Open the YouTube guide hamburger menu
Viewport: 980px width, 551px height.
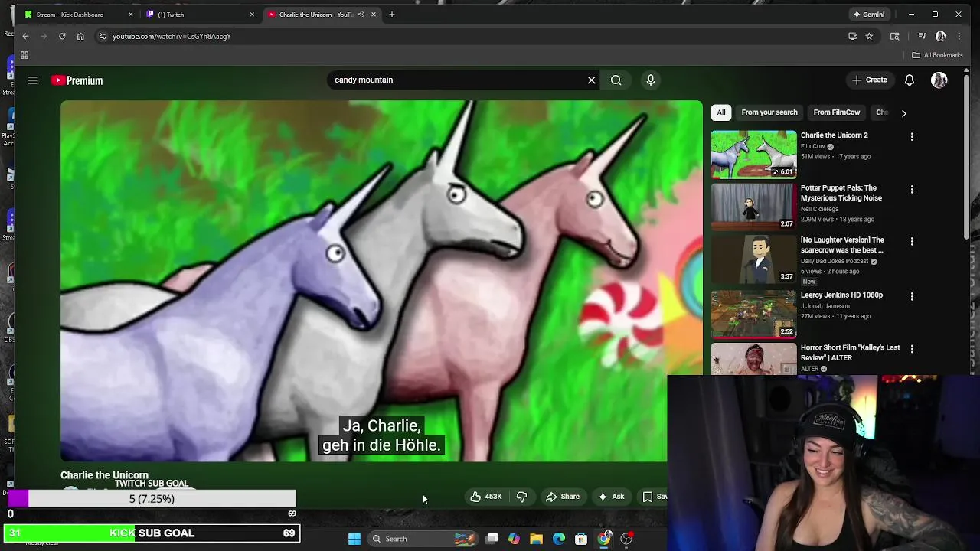point(33,80)
